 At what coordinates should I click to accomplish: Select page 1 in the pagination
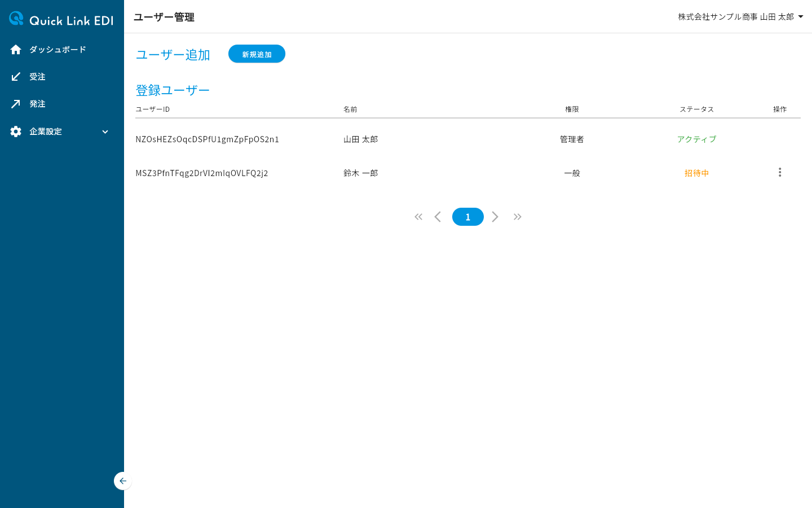click(x=468, y=217)
